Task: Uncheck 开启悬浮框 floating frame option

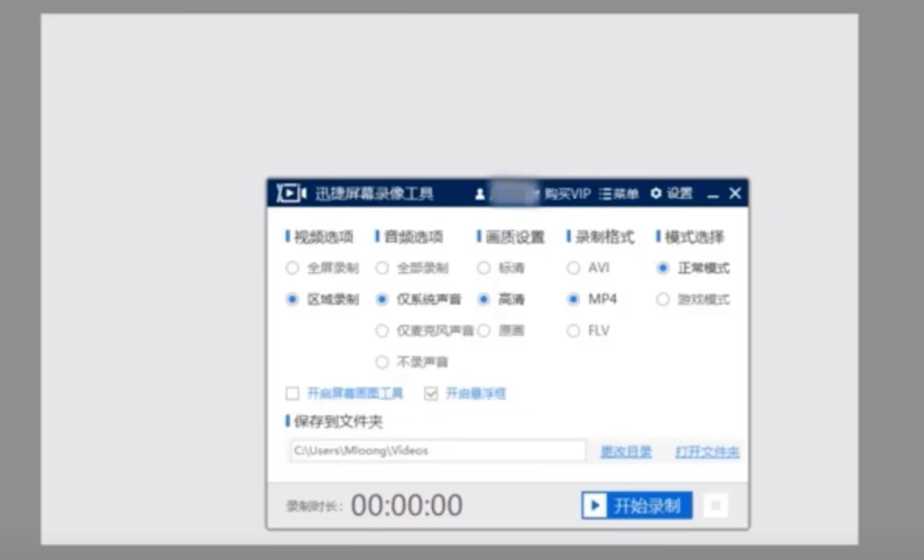Action: pos(431,394)
